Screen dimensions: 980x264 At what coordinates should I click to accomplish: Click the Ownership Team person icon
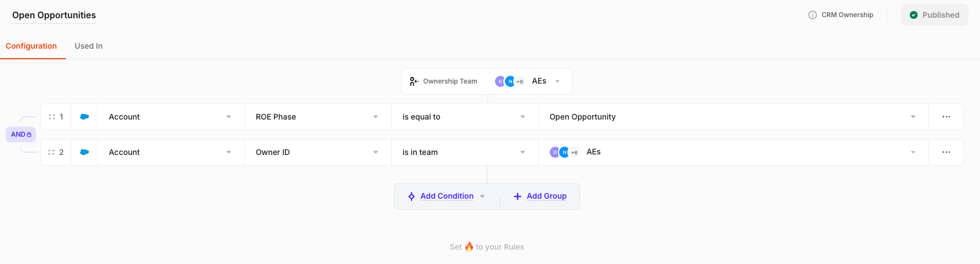pos(414,81)
